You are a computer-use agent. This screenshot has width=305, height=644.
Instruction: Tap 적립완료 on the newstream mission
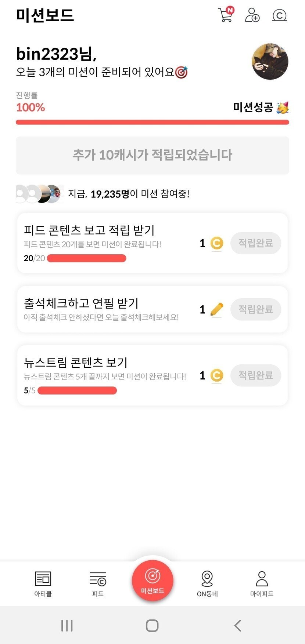point(256,375)
